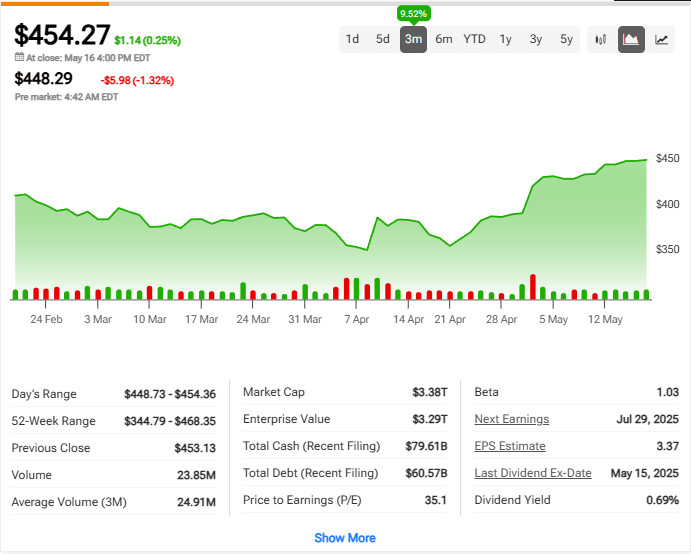691x554 pixels.
Task: Click the 9.52% performance badge
Action: [413, 14]
